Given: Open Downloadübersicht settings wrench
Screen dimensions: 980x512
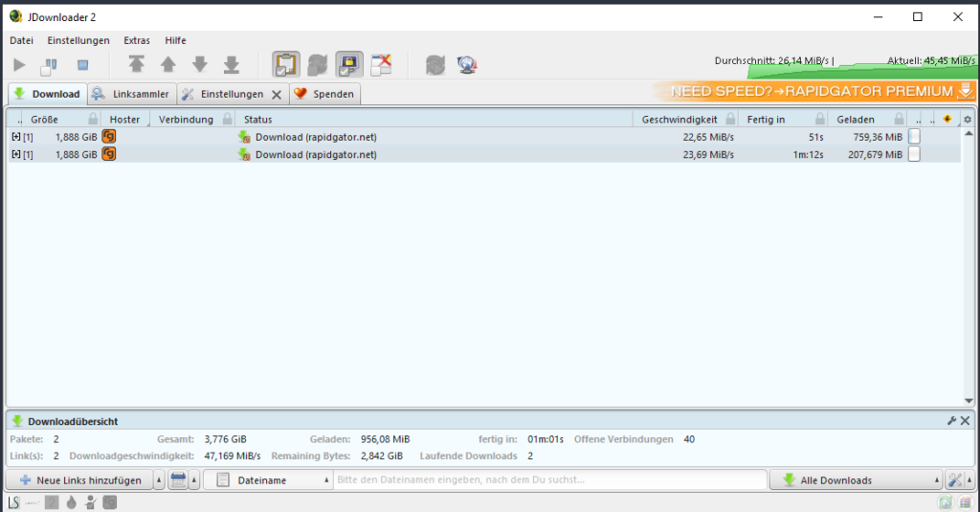Looking at the screenshot, I should click(952, 421).
